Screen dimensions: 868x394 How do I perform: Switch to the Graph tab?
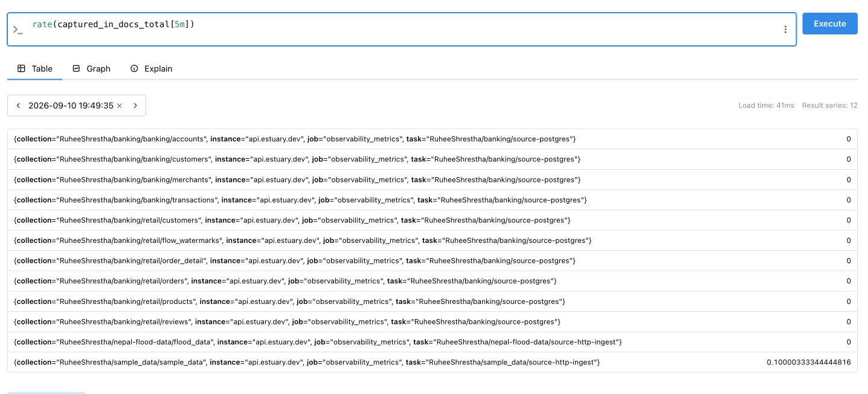pos(91,68)
